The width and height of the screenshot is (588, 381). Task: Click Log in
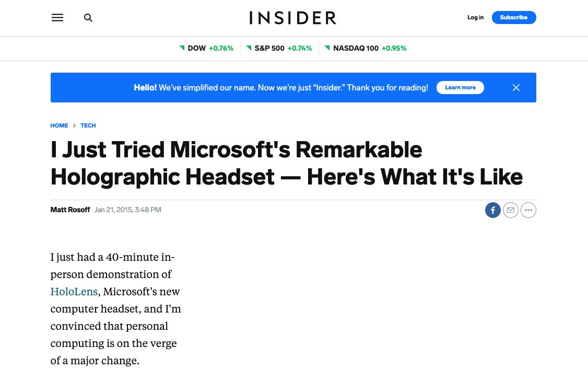(x=475, y=18)
